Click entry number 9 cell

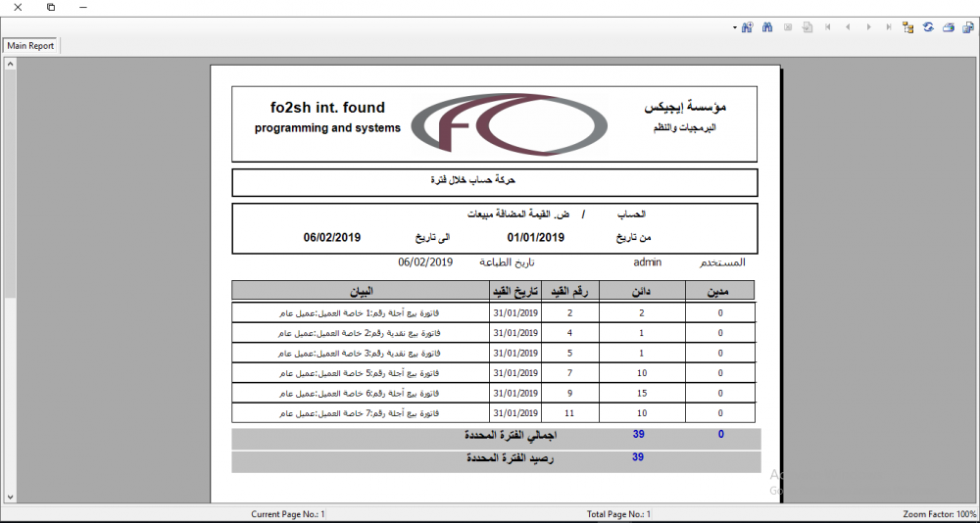(x=569, y=394)
